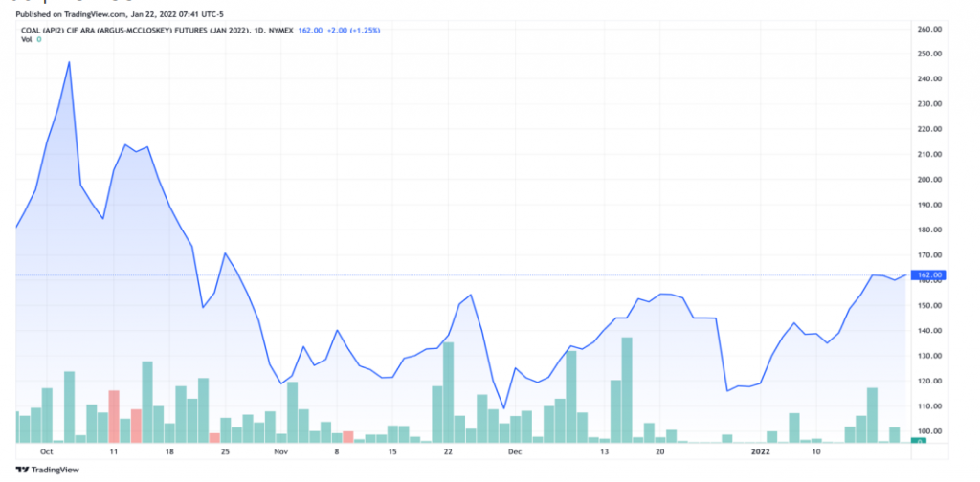The height and width of the screenshot is (482, 980).
Task: Click the 200.00 price axis label
Action: [x=930, y=180]
